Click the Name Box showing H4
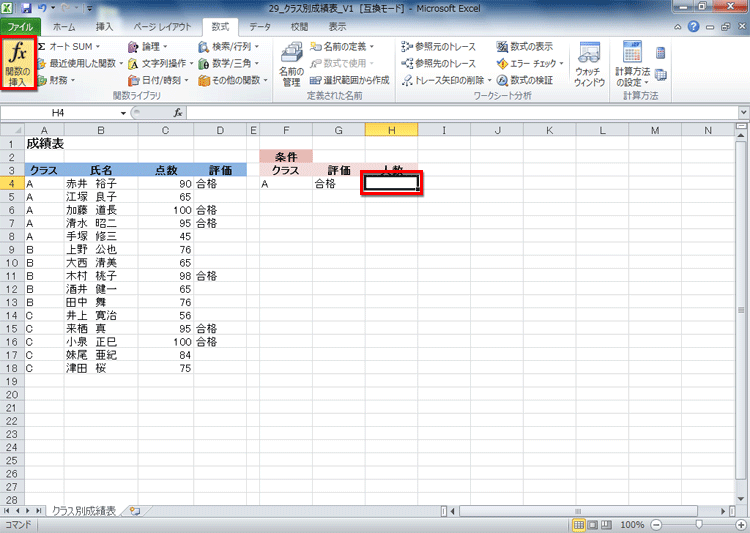This screenshot has height=533, width=750. (x=58, y=113)
